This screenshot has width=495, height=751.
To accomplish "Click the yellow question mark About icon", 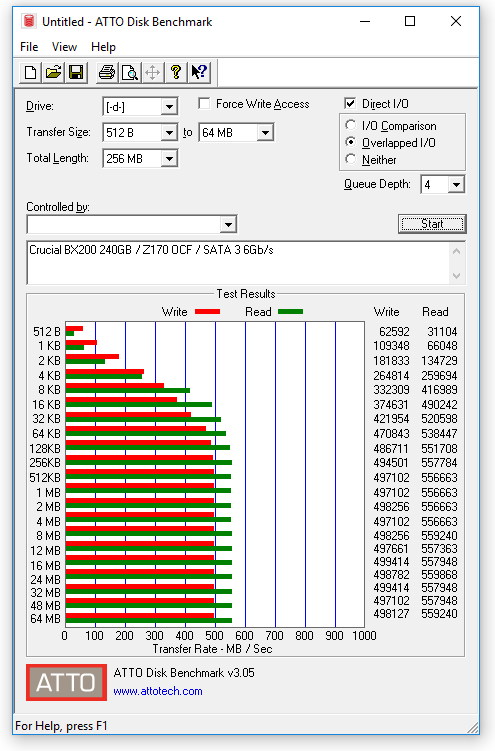I will click(x=176, y=72).
